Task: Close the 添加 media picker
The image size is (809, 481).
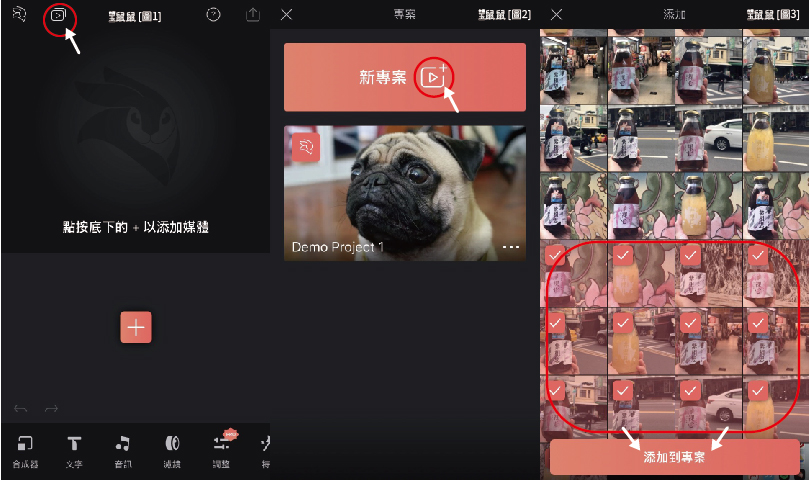Action: [556, 14]
